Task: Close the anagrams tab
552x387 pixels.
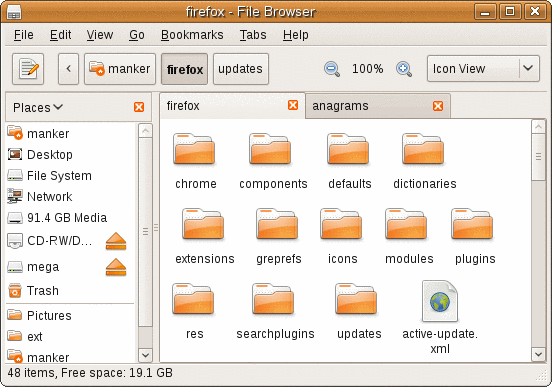Action: tap(438, 106)
